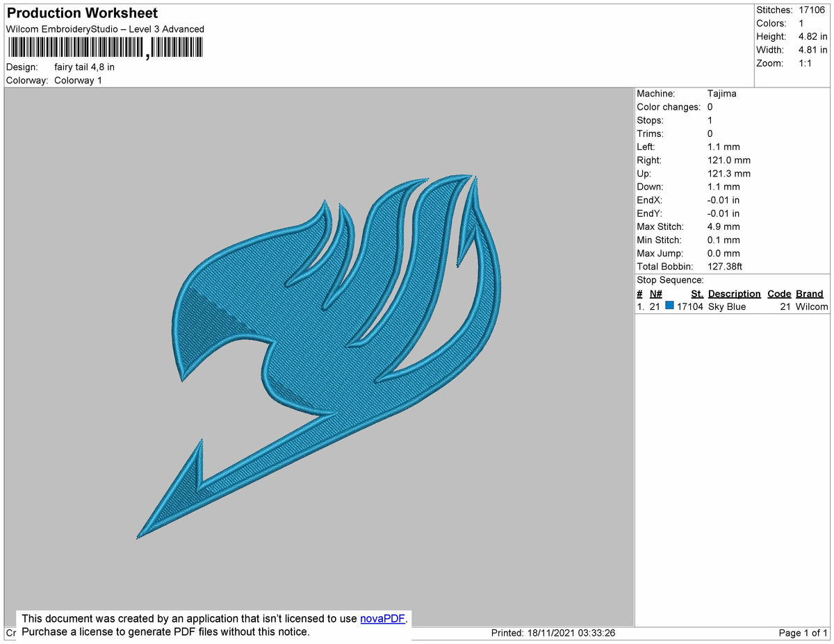Select the Max Stitch value '4.9 mm'
The height and width of the screenshot is (644, 834).
pyautogui.click(x=723, y=227)
